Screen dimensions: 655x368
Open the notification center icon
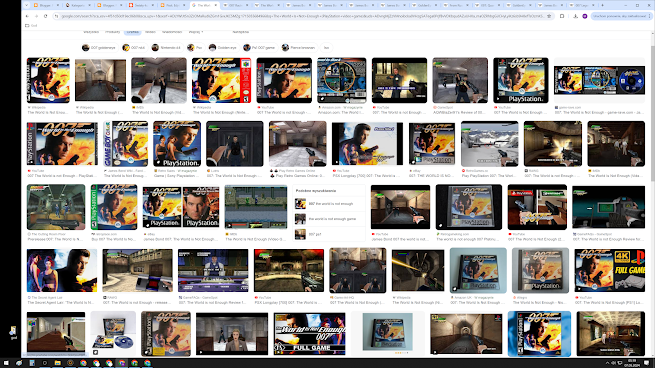[x=647, y=363]
